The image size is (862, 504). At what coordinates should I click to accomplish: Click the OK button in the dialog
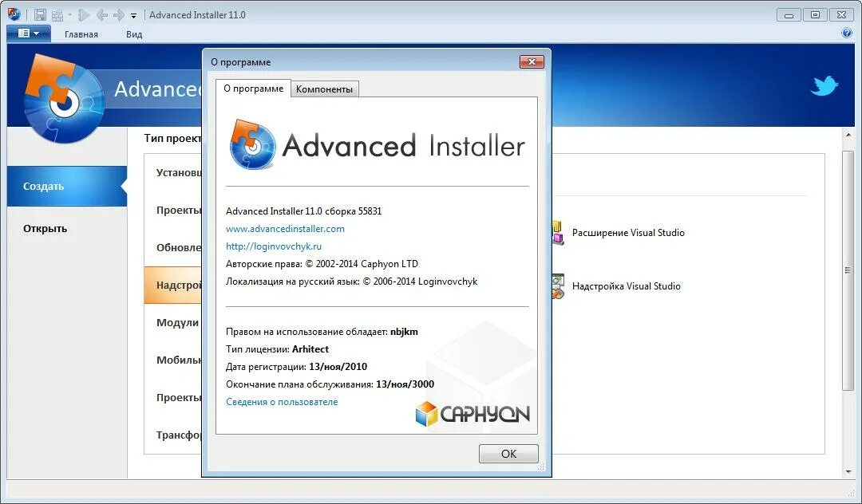508,454
